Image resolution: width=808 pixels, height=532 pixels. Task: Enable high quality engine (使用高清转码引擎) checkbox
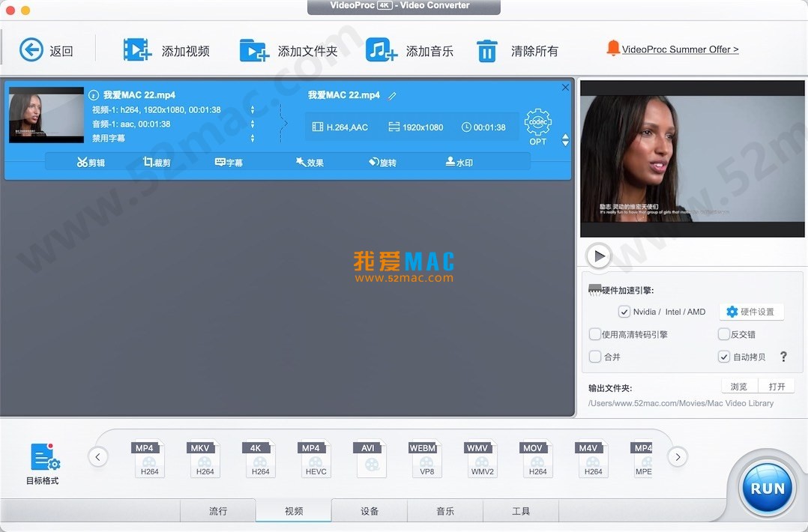(594, 334)
